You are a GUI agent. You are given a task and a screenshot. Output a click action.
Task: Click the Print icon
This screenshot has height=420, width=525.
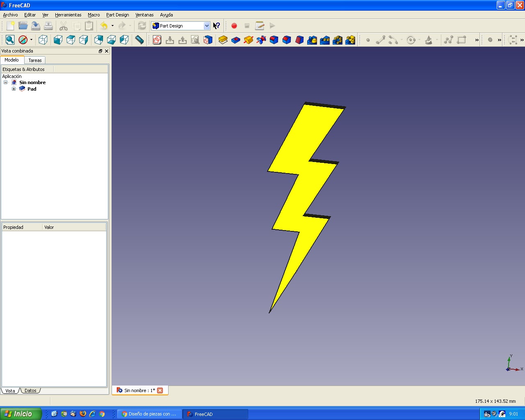[48, 26]
